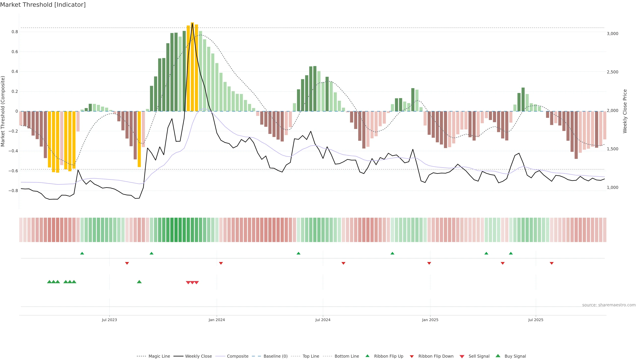Select the first Ribbon Flip Up marker
Viewport: 644px width, 362px height.
click(x=82, y=253)
